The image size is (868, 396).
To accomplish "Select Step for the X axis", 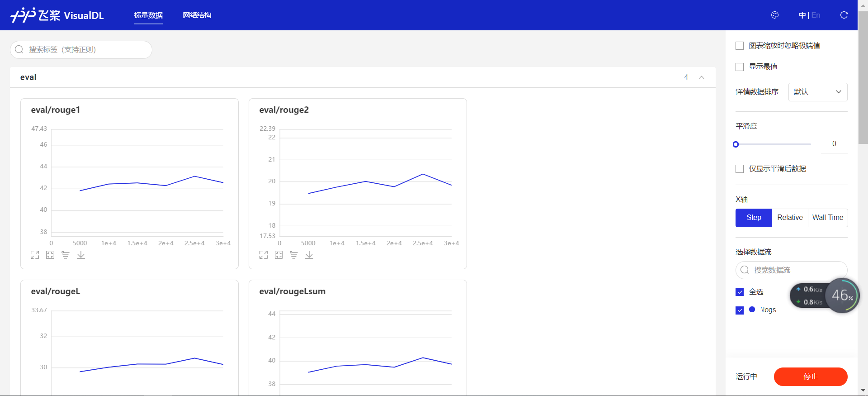I will pyautogui.click(x=754, y=218).
